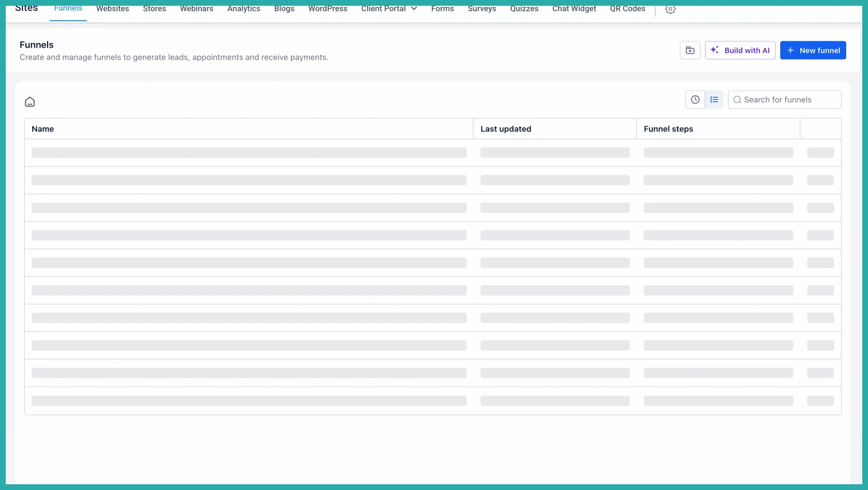Screen dimensions: 868x490
Task: Expand the Client Portal dropdown
Action: (390, 9)
